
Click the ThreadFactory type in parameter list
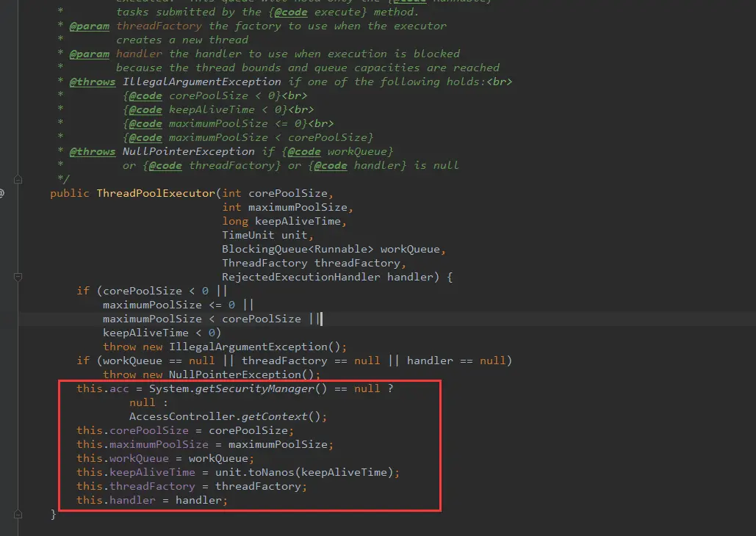[264, 263]
